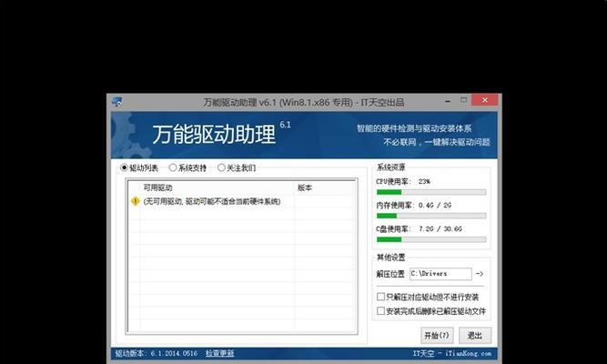Open the IT天空 iTianKong.com link
Image resolution: width=607 pixels, height=364 pixels.
pos(451,353)
